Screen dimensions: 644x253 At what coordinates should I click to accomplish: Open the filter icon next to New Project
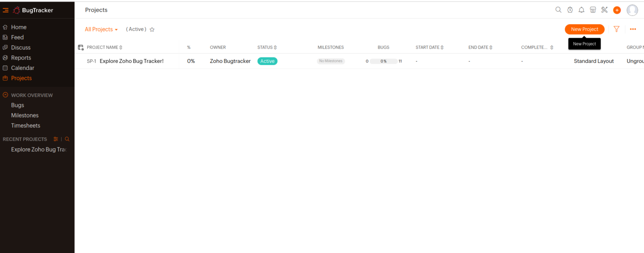pos(616,29)
